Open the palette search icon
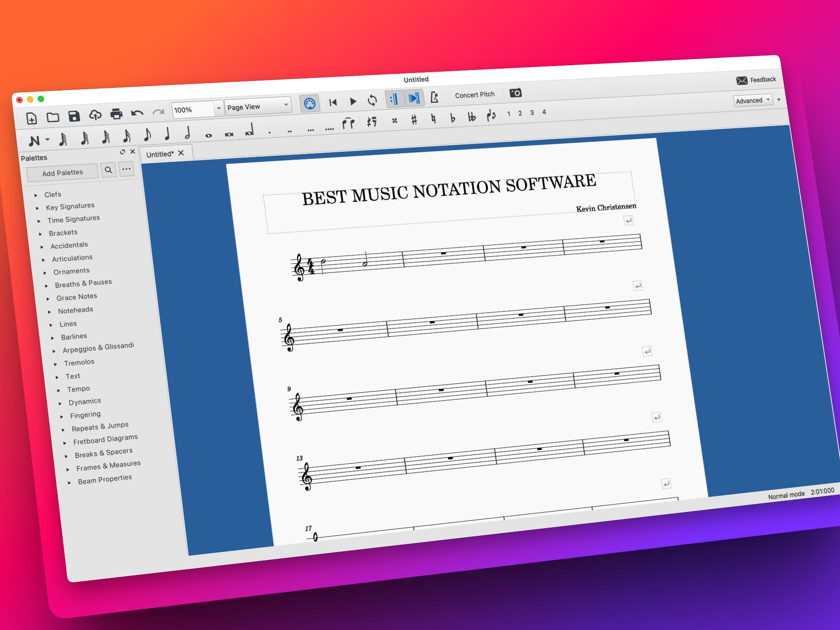This screenshot has width=840, height=630. (x=108, y=170)
